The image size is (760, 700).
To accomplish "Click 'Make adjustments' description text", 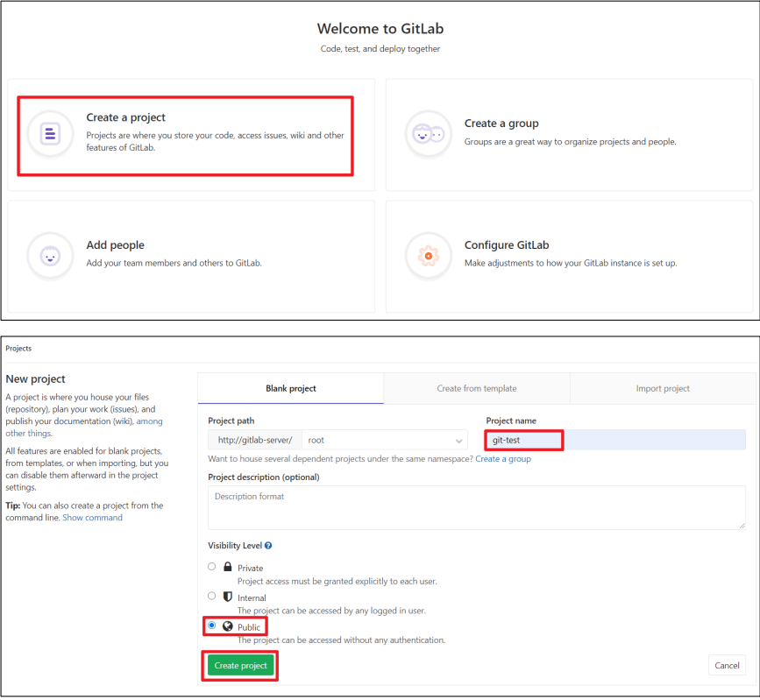I will 571,263.
